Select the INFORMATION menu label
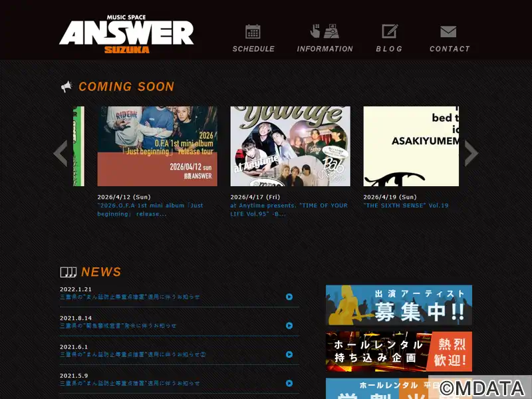The image size is (532, 399). pos(325,49)
